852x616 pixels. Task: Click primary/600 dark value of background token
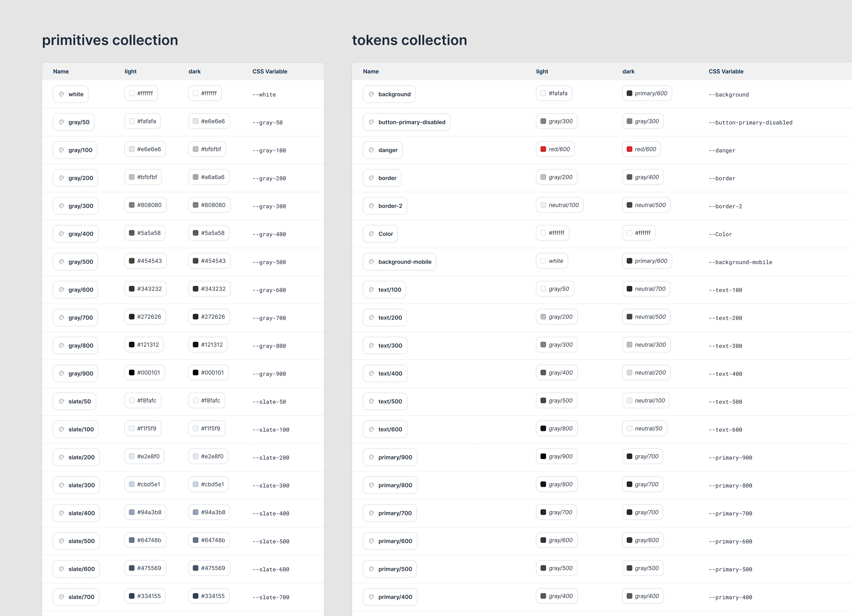647,93
